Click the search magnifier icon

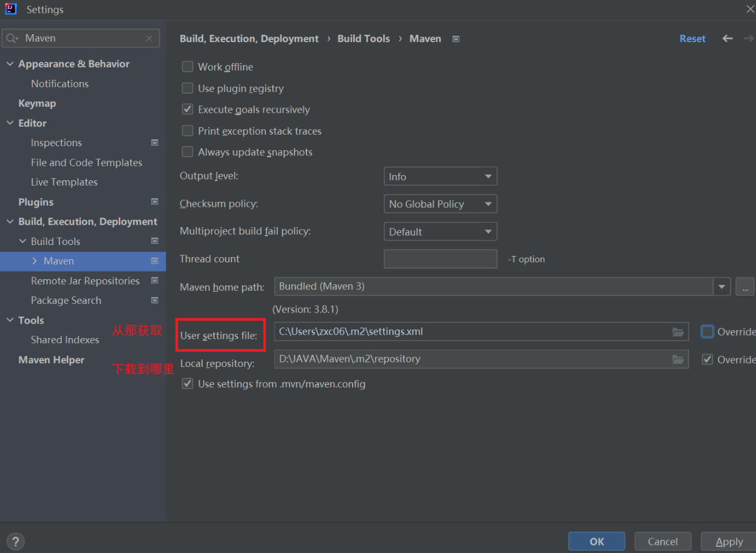tap(12, 38)
